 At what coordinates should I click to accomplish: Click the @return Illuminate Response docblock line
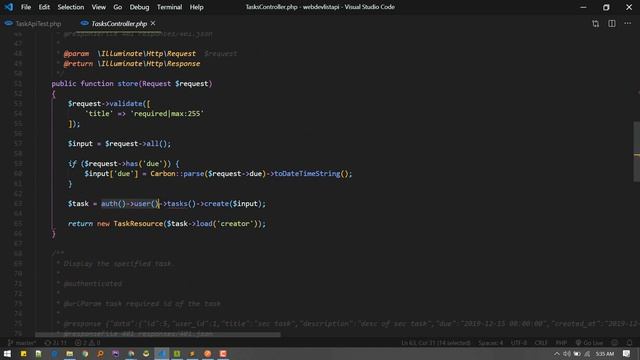coord(131,64)
